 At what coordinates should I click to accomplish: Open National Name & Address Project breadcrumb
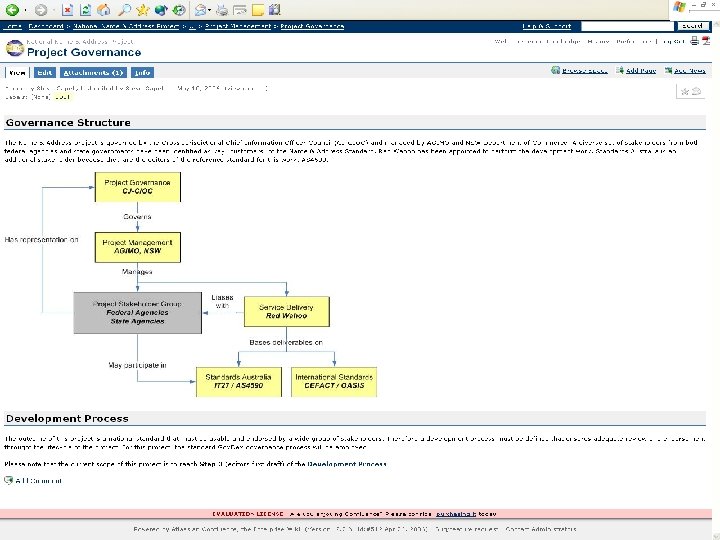126,26
